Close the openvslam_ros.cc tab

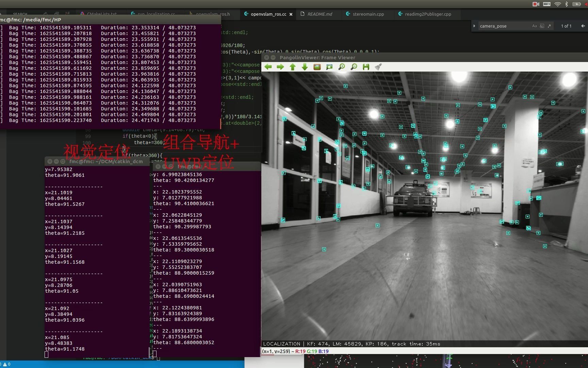291,14
